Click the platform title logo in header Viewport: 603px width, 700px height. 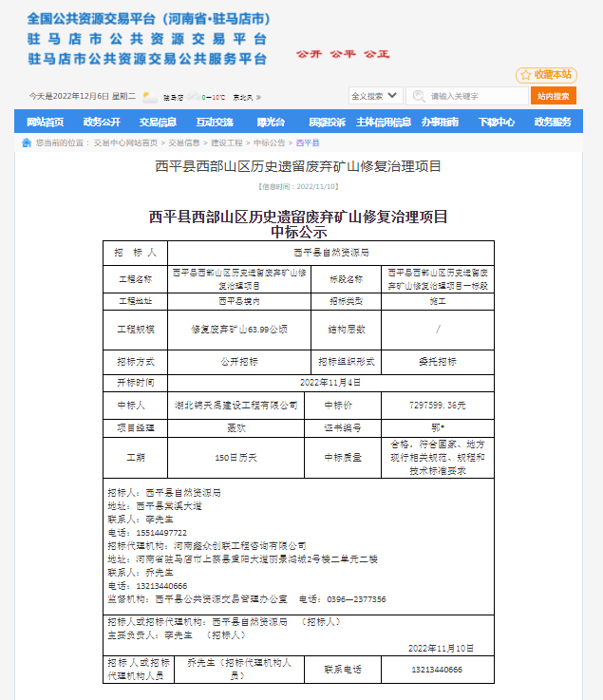click(x=148, y=39)
